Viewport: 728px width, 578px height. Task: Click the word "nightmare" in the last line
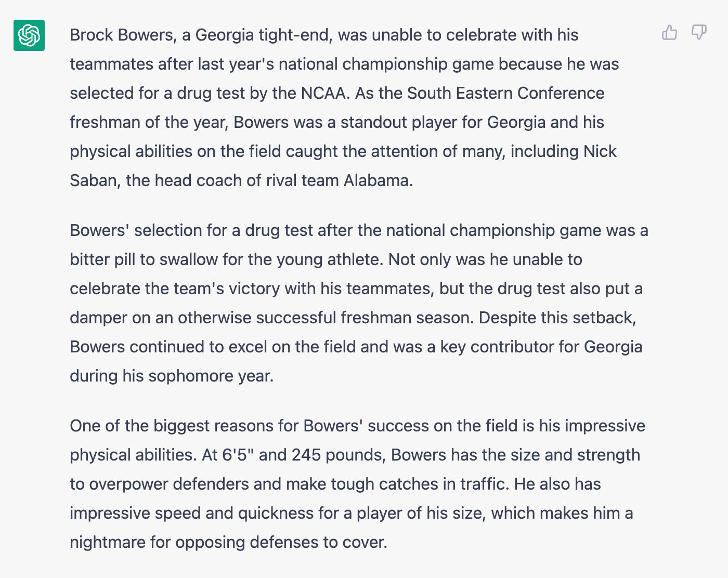pyautogui.click(x=108, y=542)
